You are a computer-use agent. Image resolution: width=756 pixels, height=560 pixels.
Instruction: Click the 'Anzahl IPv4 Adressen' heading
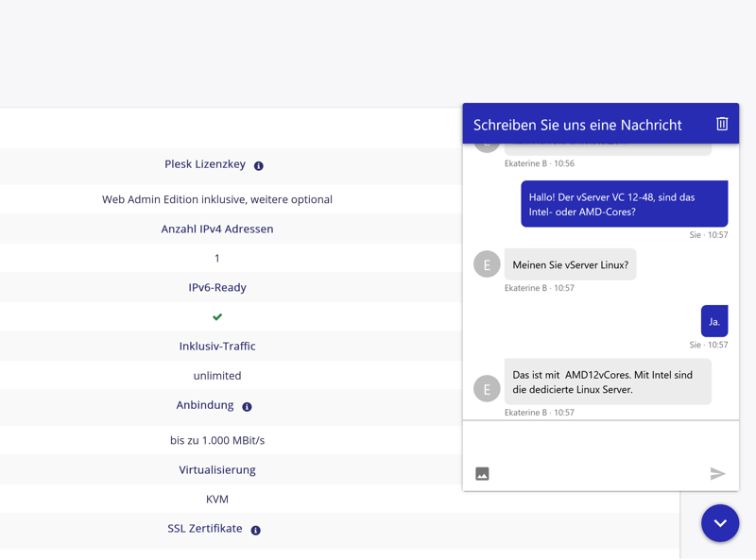coord(217,229)
